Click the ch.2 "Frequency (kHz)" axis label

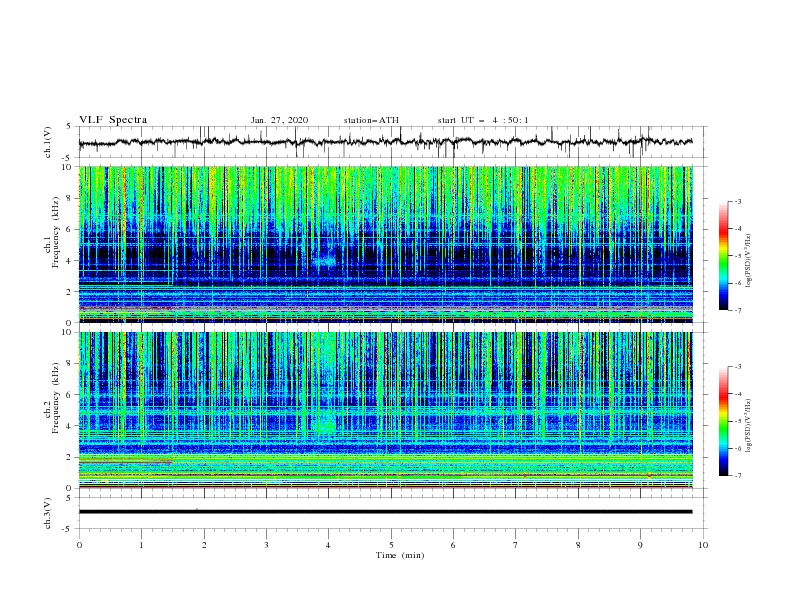tap(56, 397)
